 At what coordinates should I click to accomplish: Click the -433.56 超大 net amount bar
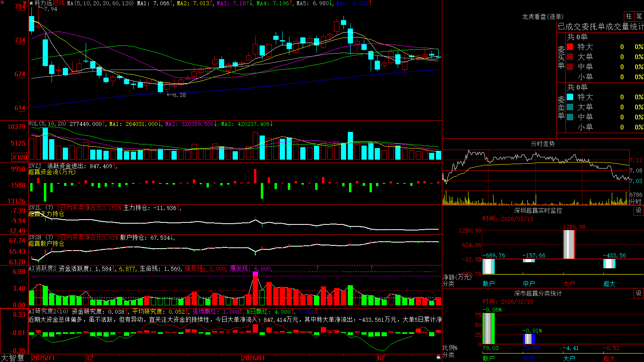click(609, 263)
